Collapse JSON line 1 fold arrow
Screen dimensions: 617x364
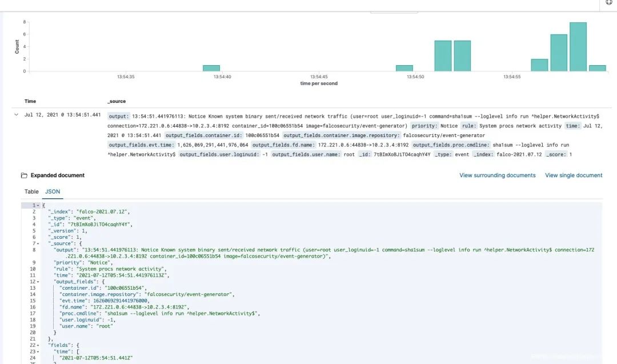point(38,205)
